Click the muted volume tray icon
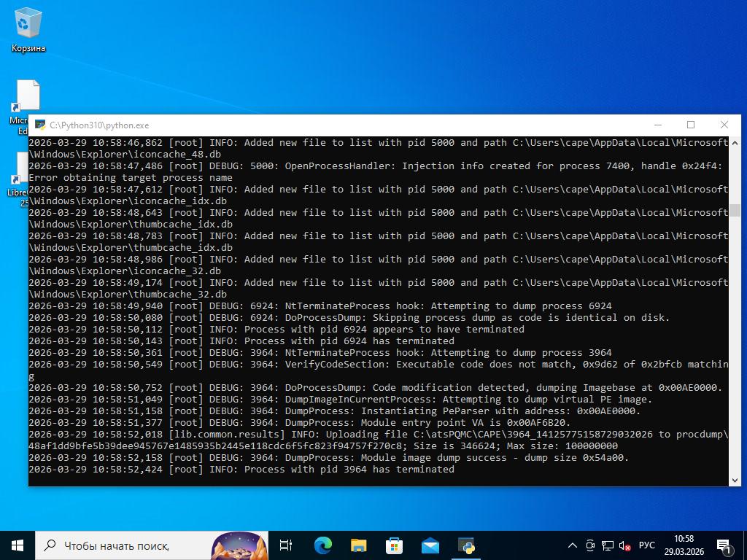The image size is (747, 560). (x=624, y=545)
